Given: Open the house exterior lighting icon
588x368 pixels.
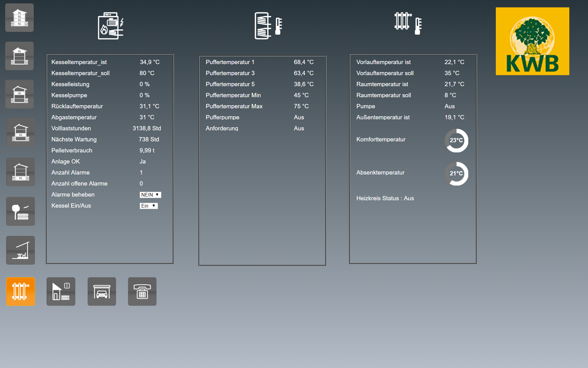Looking at the screenshot, I should [61, 291].
